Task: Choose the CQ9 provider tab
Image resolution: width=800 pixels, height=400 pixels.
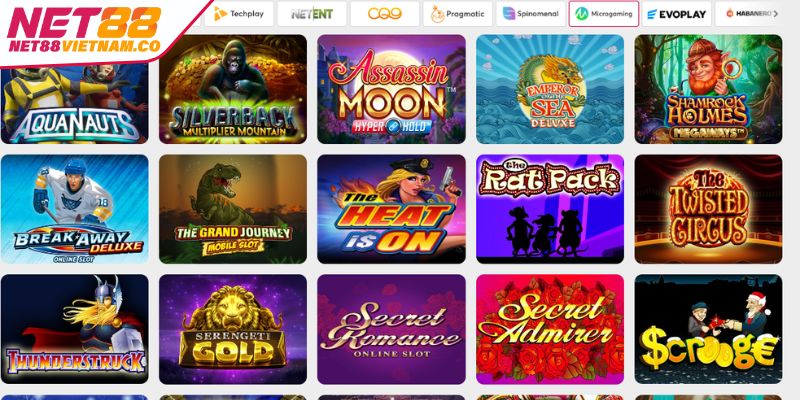Action: coord(385,14)
